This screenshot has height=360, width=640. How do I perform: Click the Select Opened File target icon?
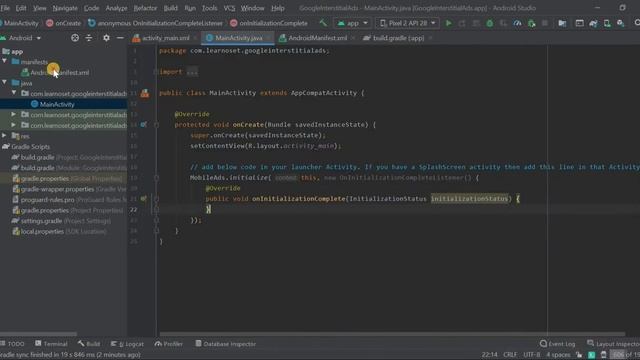75,38
